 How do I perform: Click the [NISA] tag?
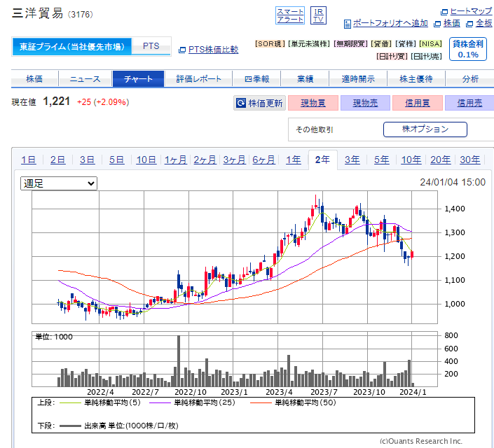tap(430, 44)
